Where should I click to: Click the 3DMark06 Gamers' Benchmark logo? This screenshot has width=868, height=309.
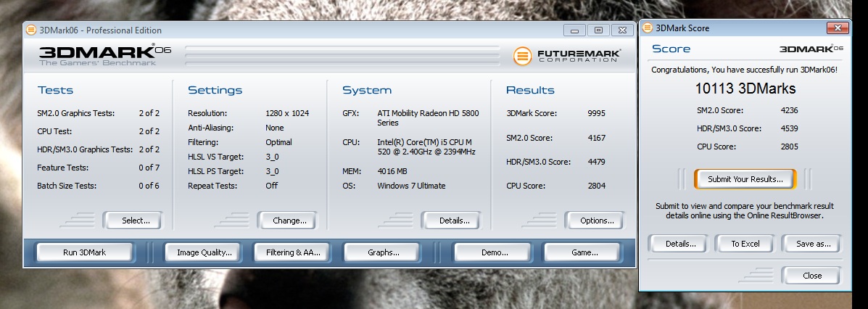pos(104,55)
